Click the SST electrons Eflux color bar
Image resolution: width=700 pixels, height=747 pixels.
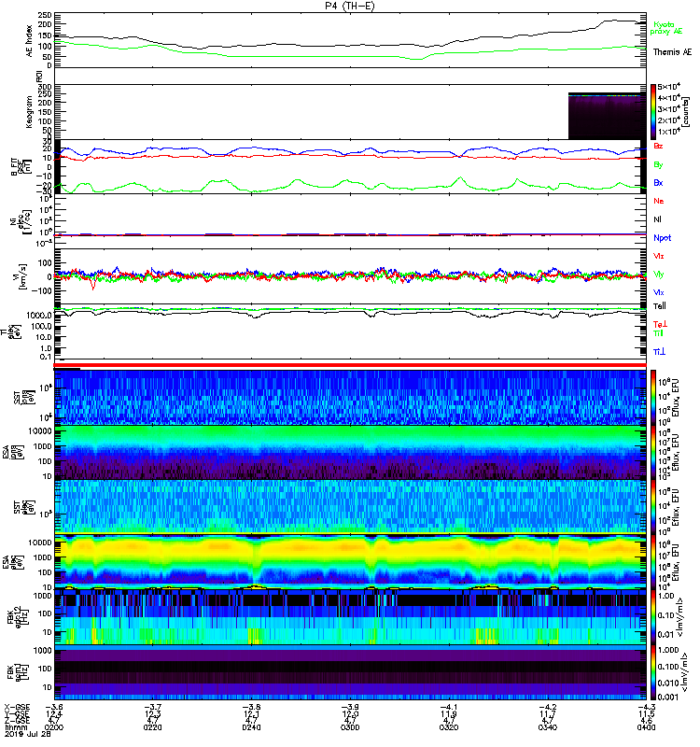(x=653, y=507)
